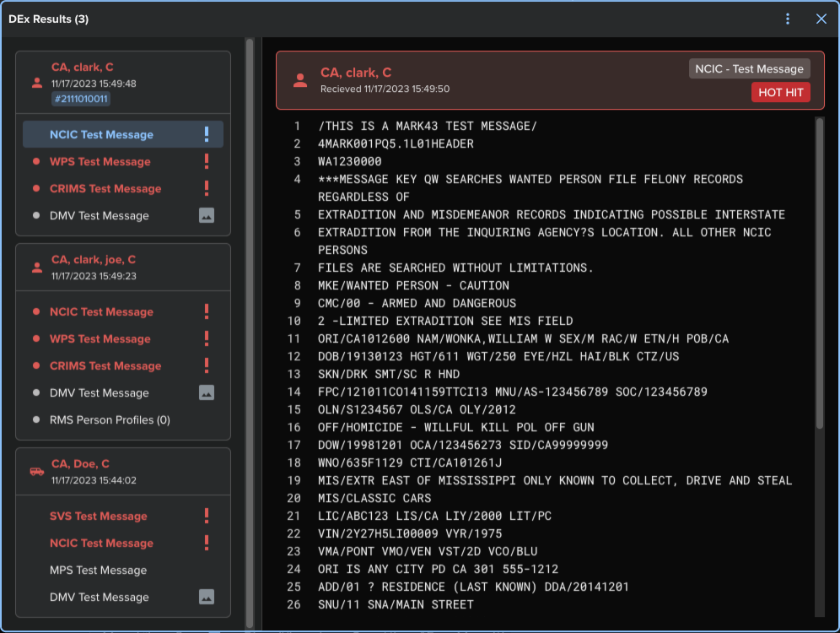Click the HOT HIT badge
The width and height of the screenshot is (840, 633).
coord(780,92)
